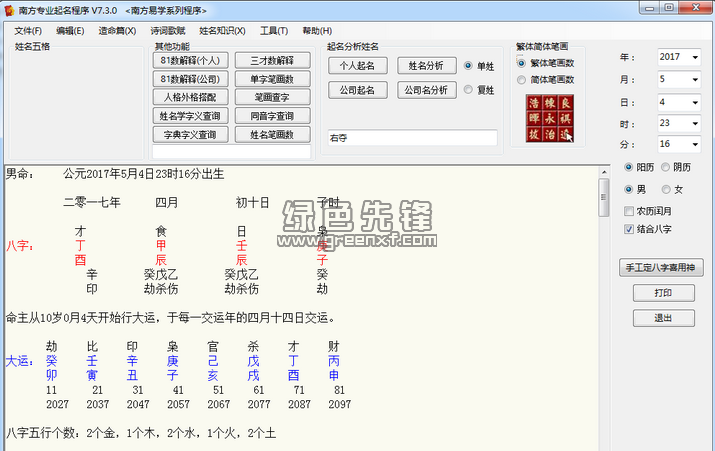Click the 81数解释(个人) button

(x=191, y=61)
